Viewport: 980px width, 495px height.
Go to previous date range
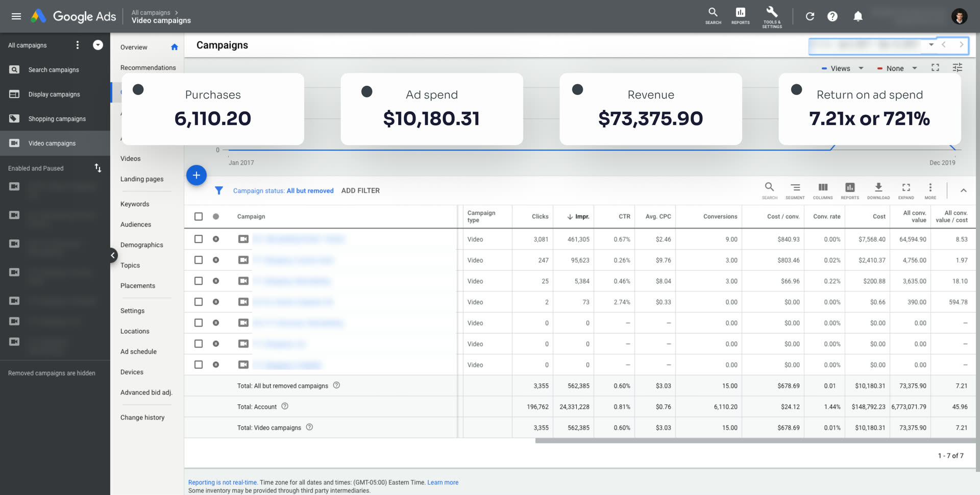944,45
